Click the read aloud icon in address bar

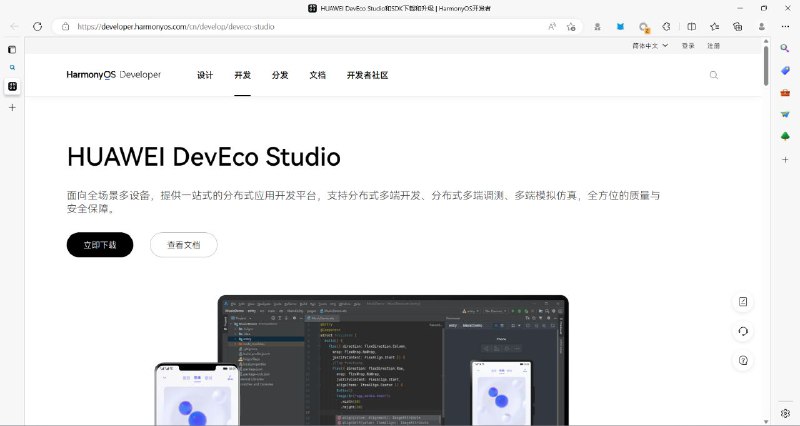click(x=552, y=27)
